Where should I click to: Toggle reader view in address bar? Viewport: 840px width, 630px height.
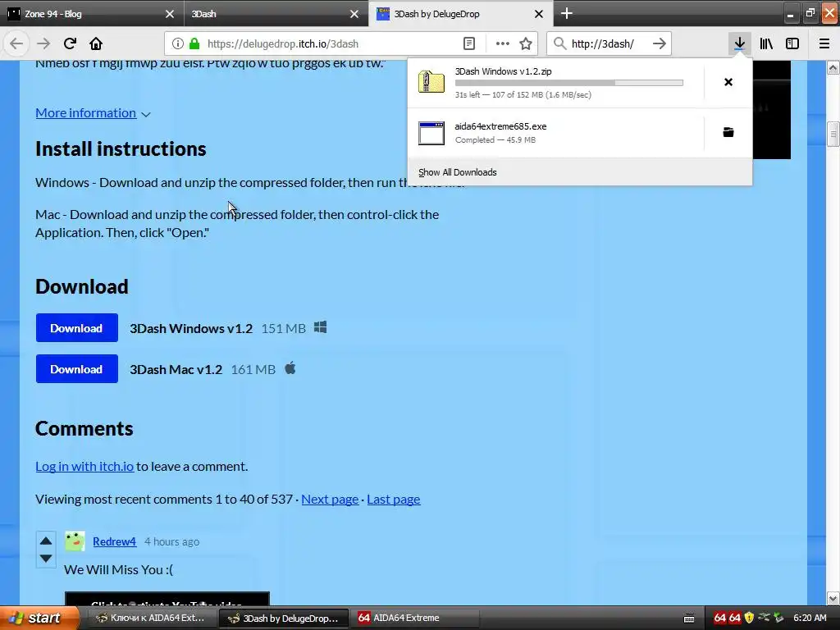coord(468,43)
